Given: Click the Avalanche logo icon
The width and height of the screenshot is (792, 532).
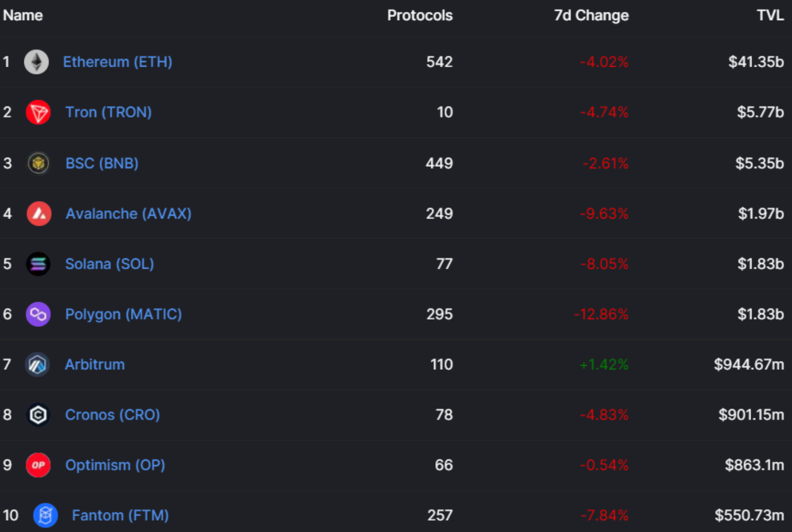Looking at the screenshot, I should [39, 214].
